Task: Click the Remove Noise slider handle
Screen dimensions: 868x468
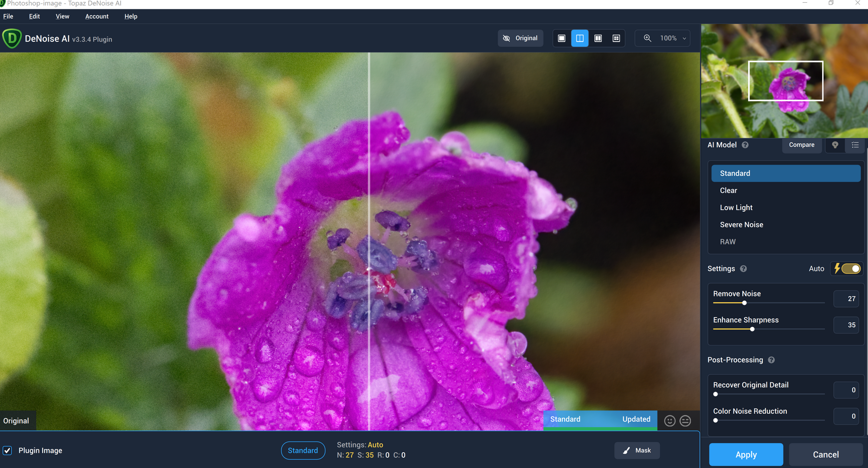Action: (x=744, y=303)
